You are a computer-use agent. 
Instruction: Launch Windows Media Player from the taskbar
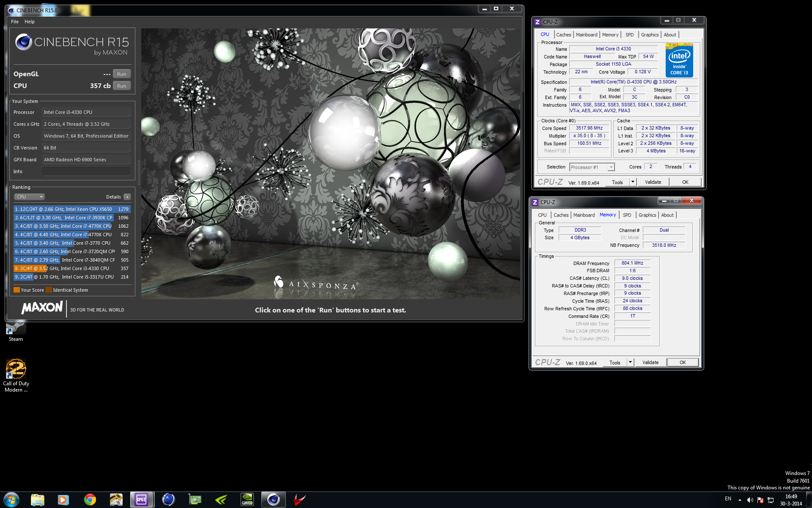coord(63,500)
